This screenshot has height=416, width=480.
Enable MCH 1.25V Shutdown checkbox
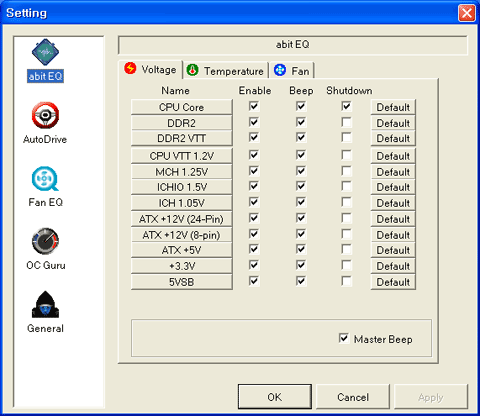[x=346, y=171]
